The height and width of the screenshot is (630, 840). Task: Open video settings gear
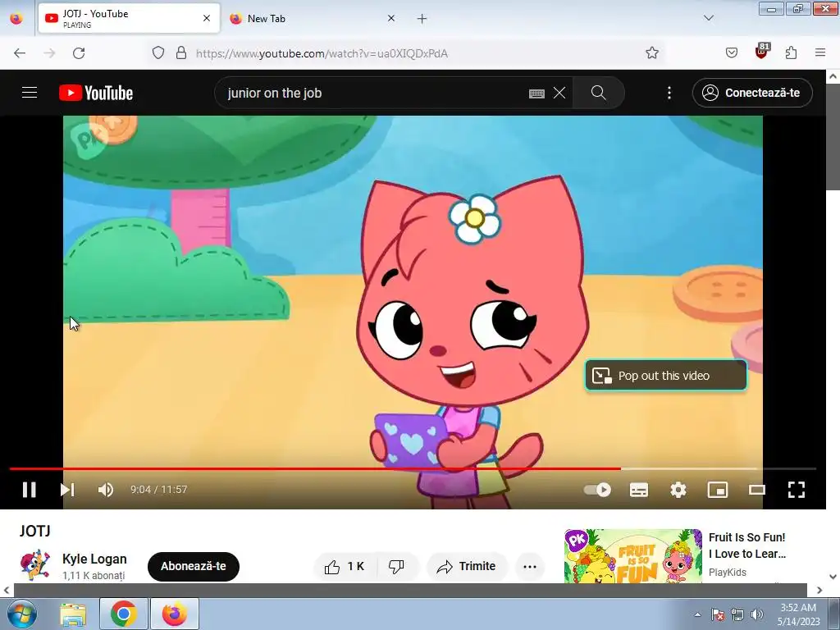pos(678,490)
